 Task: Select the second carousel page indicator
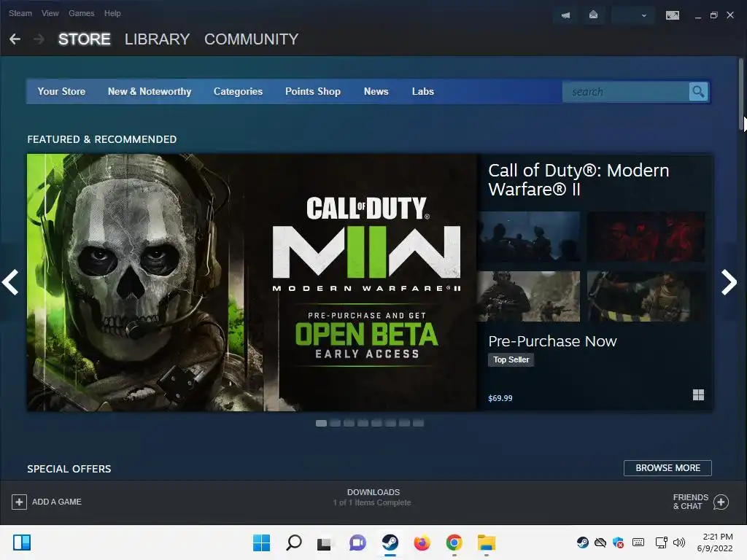(x=335, y=423)
